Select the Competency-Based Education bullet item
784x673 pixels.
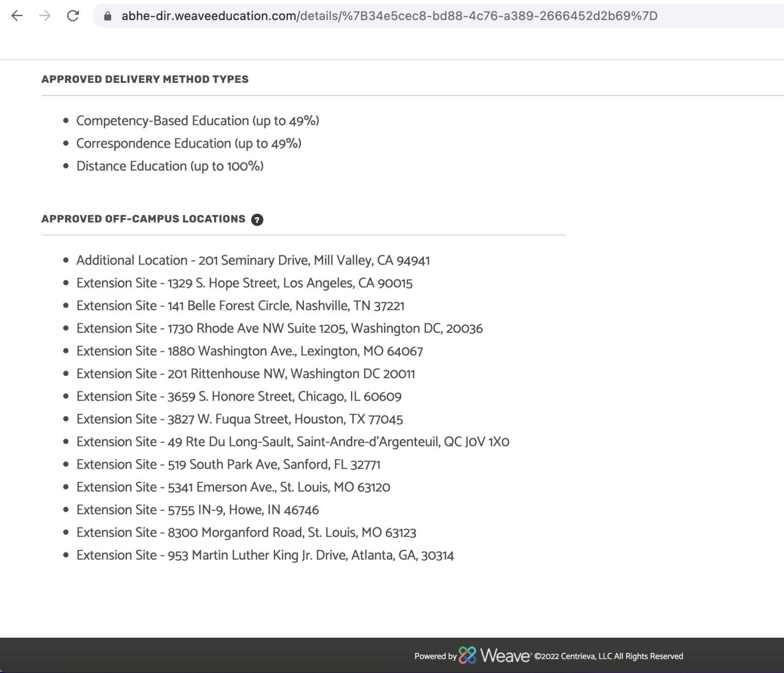[197, 121]
